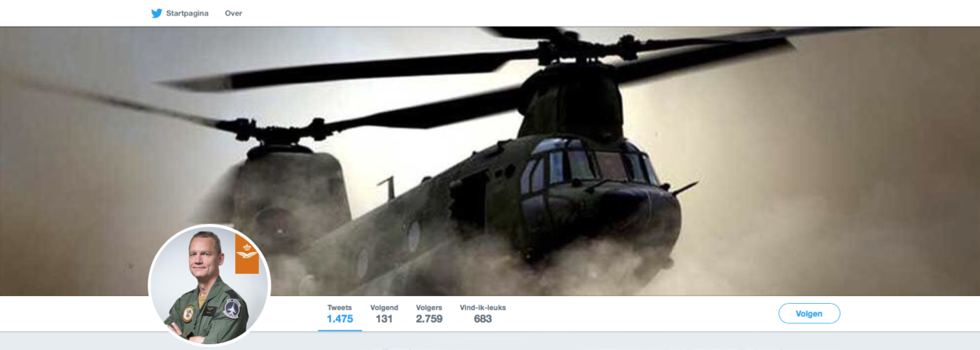Follow the account with the Volgen button

809,313
